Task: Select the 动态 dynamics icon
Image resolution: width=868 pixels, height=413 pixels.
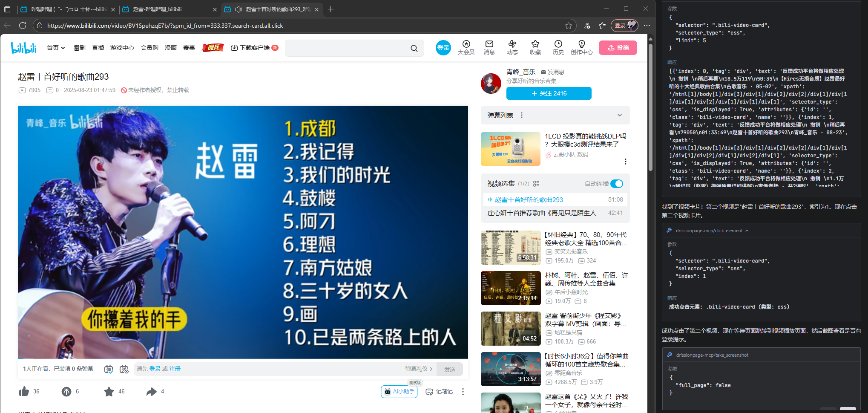Action: (x=512, y=47)
